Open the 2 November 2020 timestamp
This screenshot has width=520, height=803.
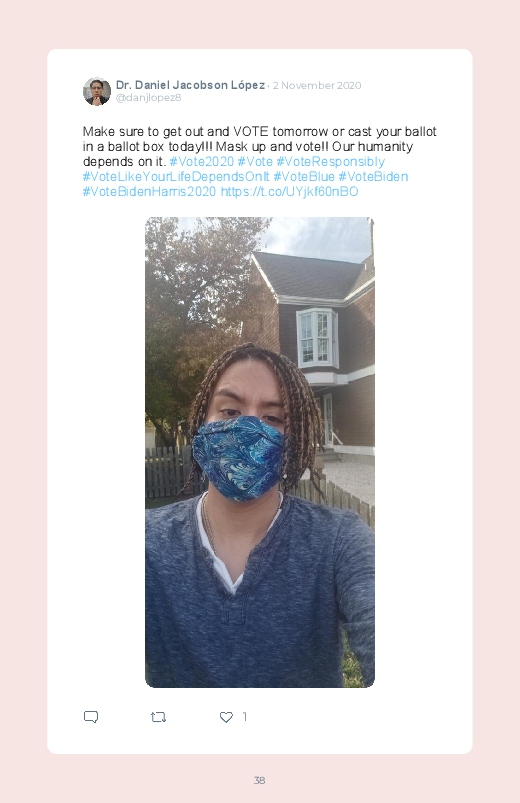point(317,86)
